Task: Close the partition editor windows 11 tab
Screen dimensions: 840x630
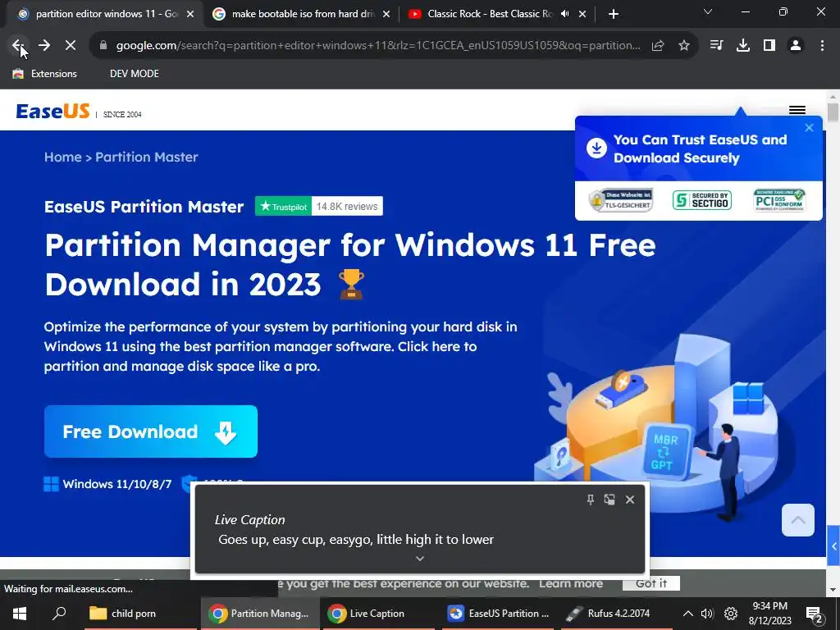Action: [x=190, y=14]
